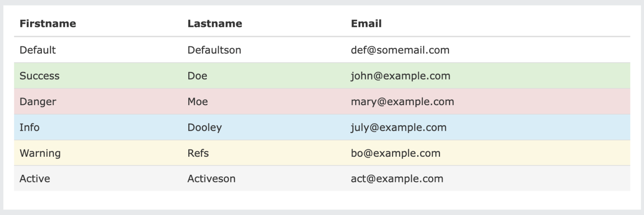Click the july@example.com email

coord(399,127)
